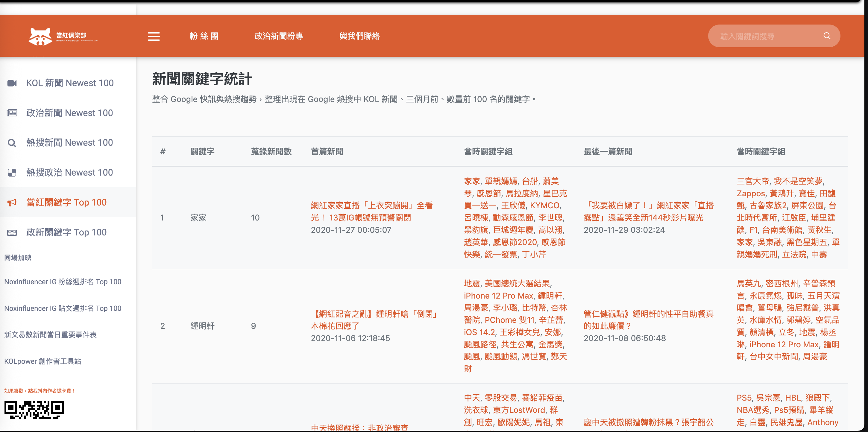
Task: Open 政治新聞粉專 in top navigation
Action: pos(279,36)
